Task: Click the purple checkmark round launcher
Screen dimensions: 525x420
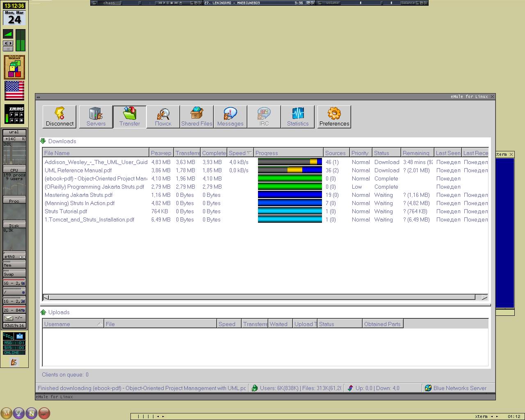Action: pos(19,413)
